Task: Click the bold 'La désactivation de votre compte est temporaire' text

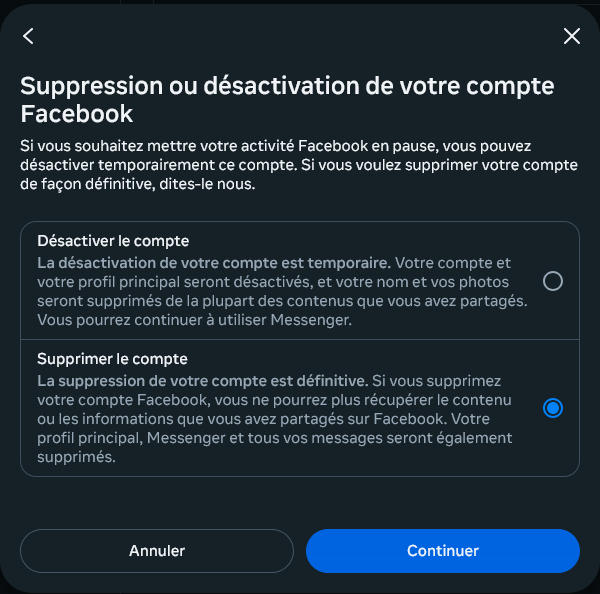Action: pos(214,263)
